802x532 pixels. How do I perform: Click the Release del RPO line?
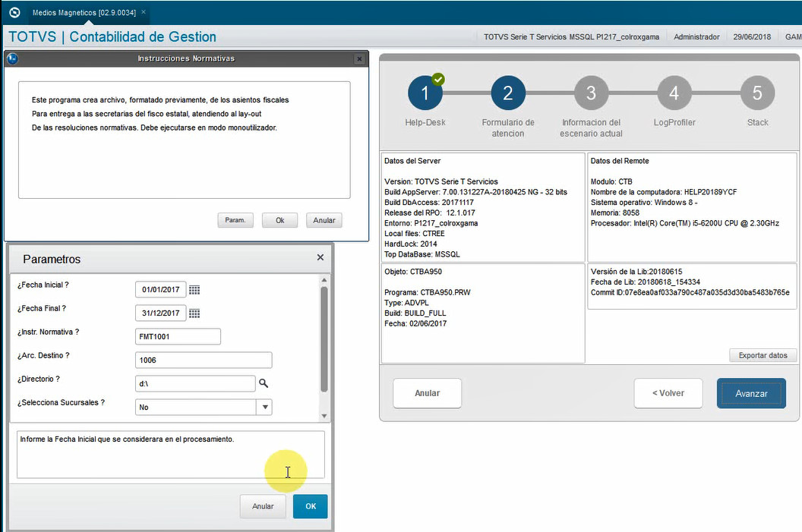430,212
